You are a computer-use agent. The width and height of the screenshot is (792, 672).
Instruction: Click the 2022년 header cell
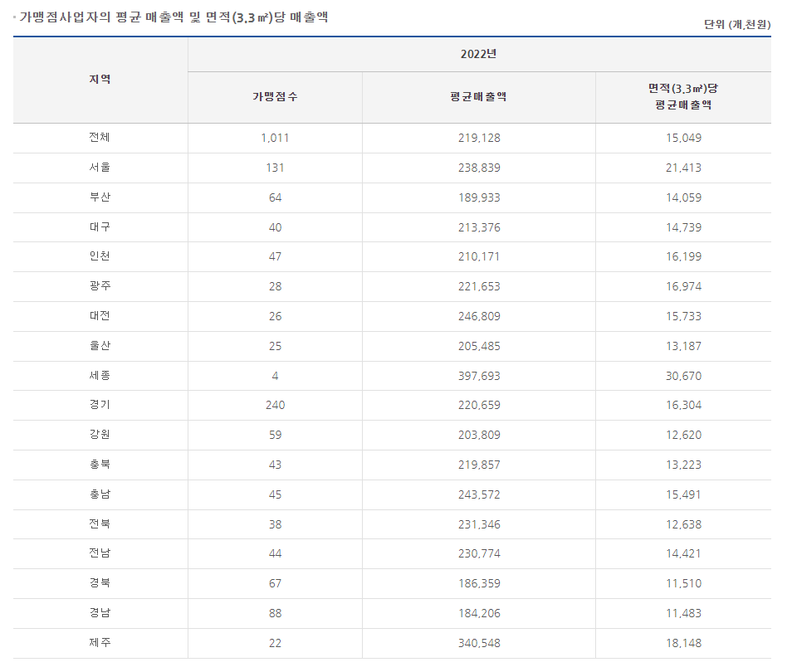pyautogui.click(x=478, y=55)
